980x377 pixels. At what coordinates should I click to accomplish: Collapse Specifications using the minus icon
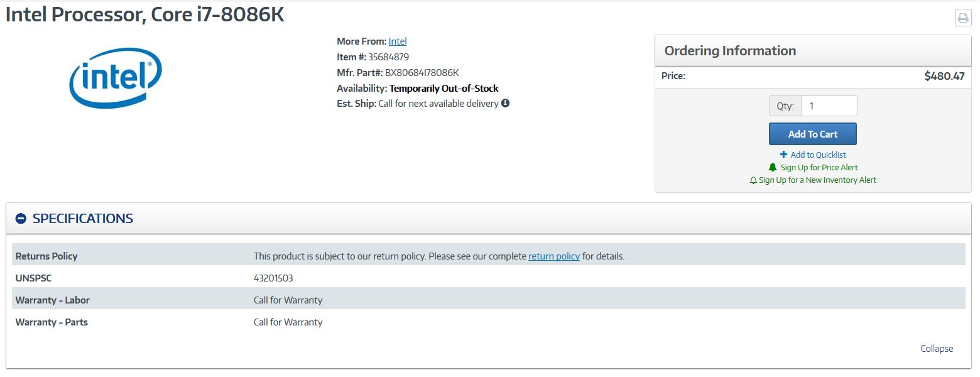tap(21, 219)
